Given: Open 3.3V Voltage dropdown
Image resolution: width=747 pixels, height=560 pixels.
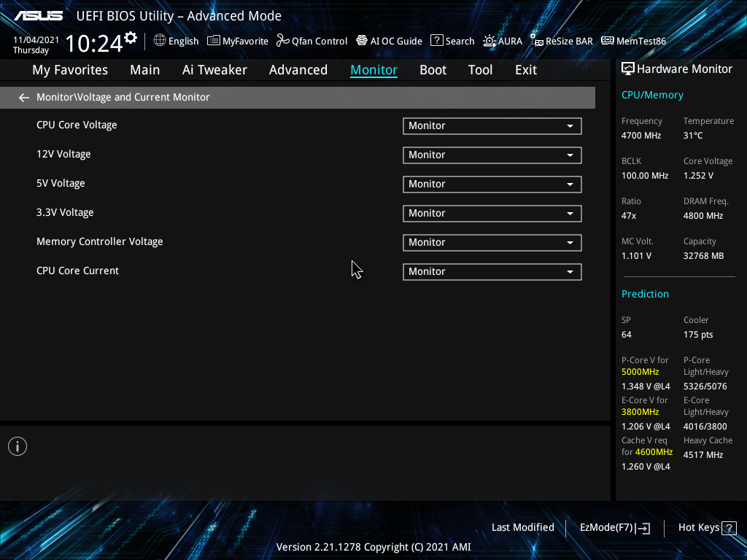Looking at the screenshot, I should (492, 214).
